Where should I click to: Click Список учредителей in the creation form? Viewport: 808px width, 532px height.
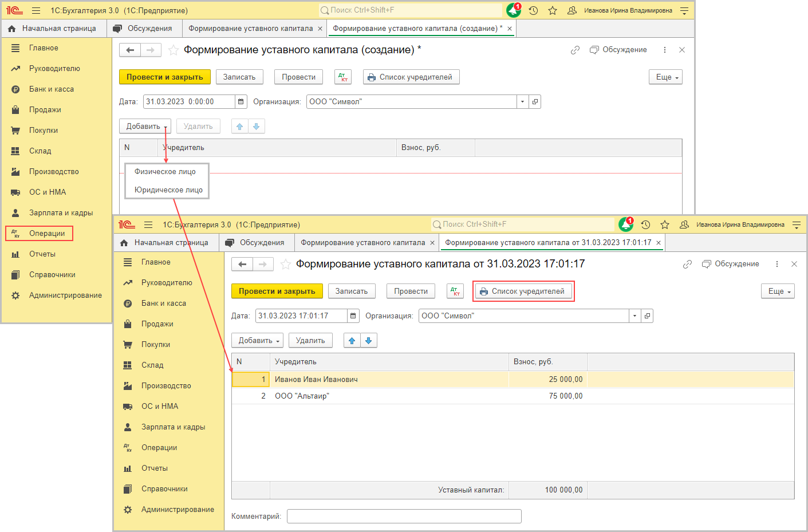(x=411, y=77)
